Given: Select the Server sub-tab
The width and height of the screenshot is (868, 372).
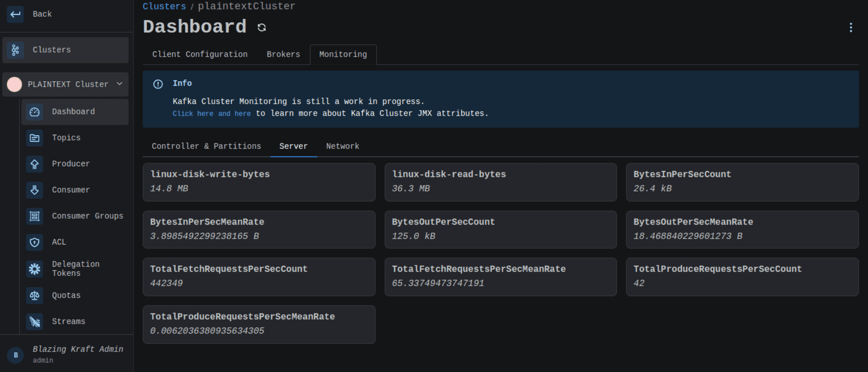Looking at the screenshot, I should tap(293, 146).
